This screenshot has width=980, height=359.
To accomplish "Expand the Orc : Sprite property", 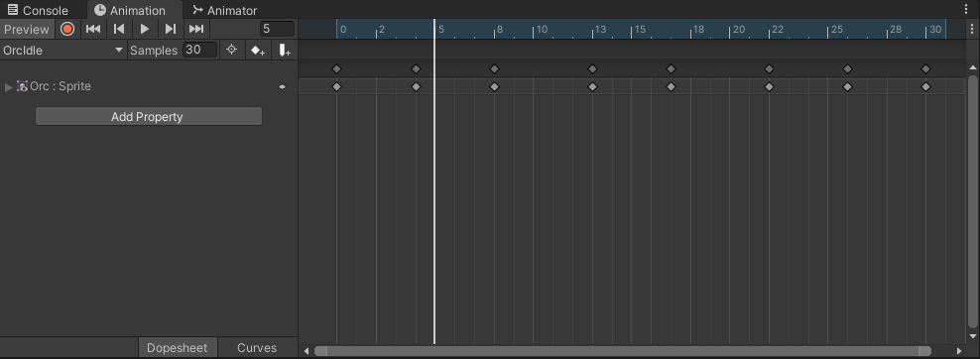I will tap(8, 87).
